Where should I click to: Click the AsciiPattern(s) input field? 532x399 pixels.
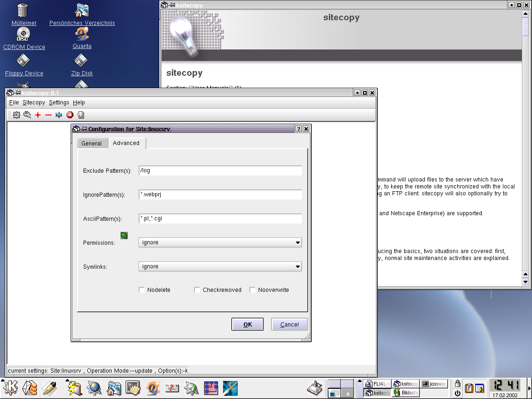tap(220, 218)
